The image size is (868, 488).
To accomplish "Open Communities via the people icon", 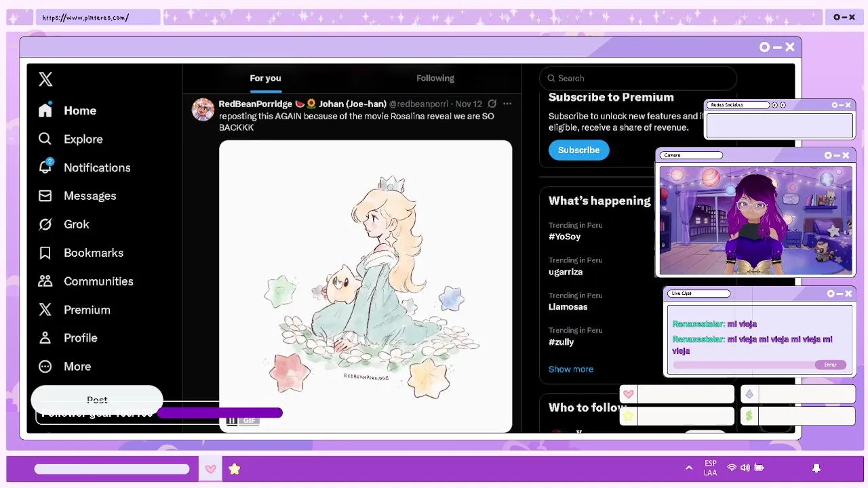I will [x=45, y=281].
